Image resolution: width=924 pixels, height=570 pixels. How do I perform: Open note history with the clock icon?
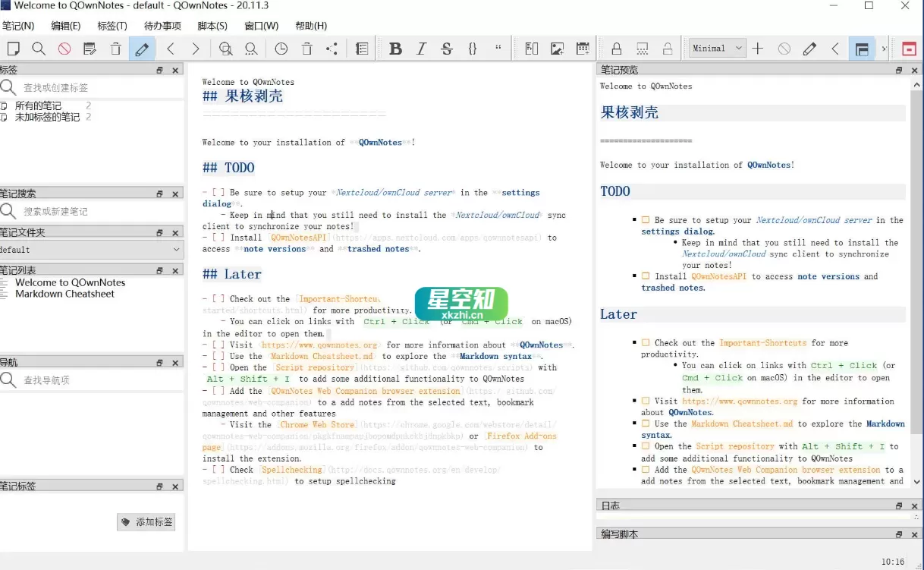280,48
